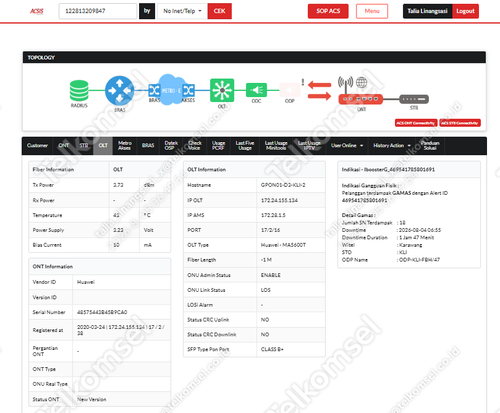Click IP OLT value 172.24.155.134
500x413 pixels.
279,200
